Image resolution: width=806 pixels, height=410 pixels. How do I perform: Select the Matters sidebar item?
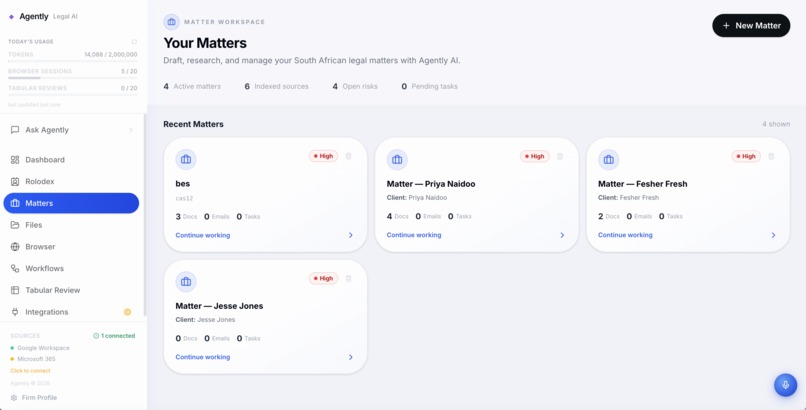point(71,203)
